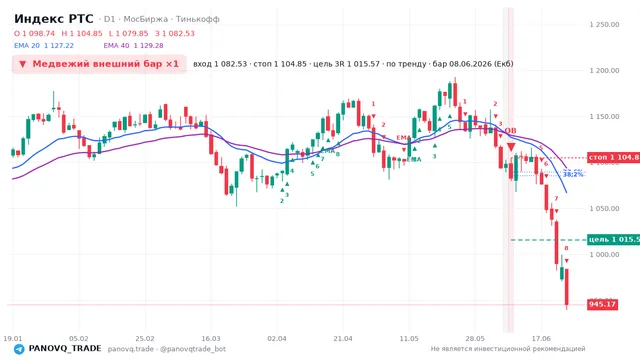Click the EMA 40 1 129.28 legend
640x360 pixels.
[x=133, y=46]
